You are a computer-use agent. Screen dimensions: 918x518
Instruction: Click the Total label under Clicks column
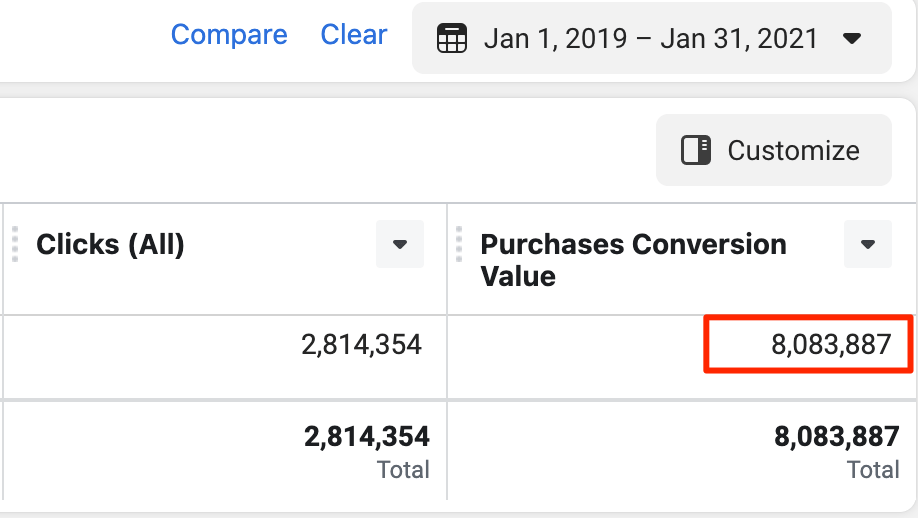(x=403, y=469)
